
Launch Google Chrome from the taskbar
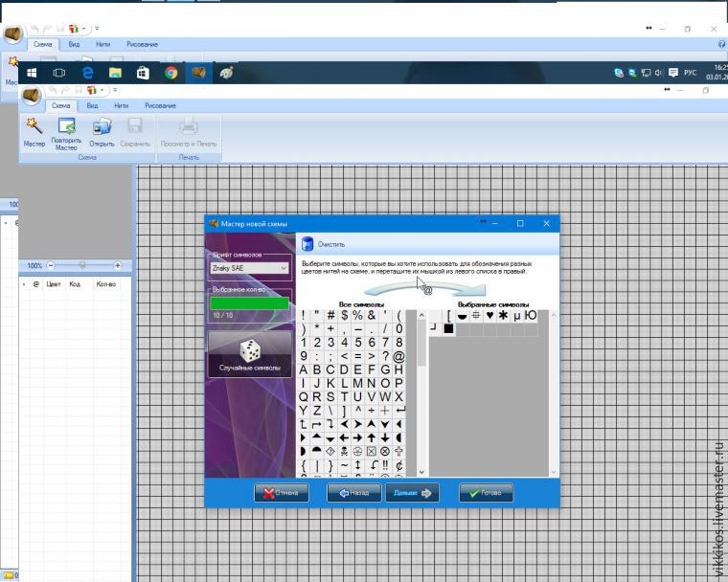(x=171, y=73)
